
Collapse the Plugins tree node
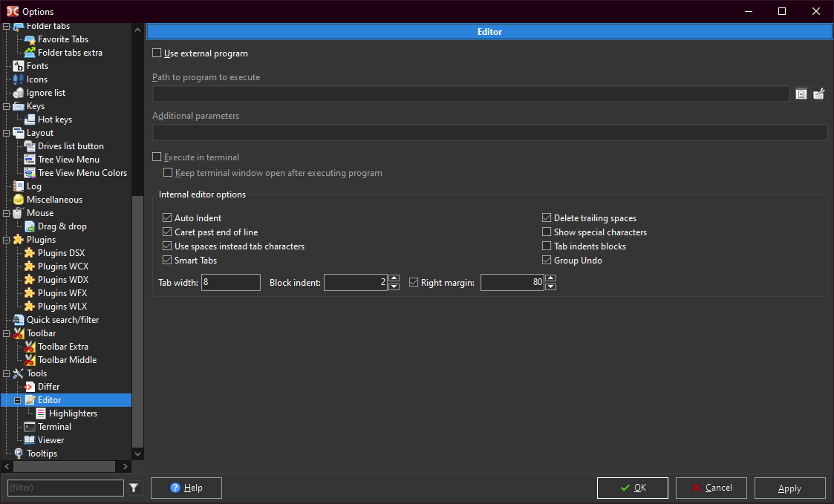point(7,240)
